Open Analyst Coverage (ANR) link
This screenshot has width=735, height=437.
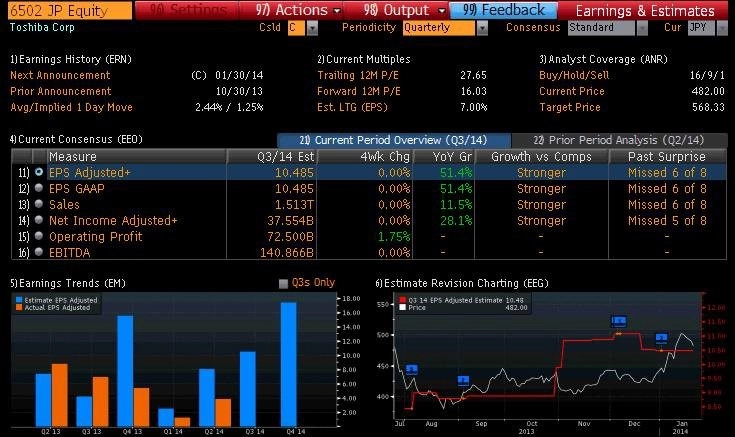click(603, 59)
